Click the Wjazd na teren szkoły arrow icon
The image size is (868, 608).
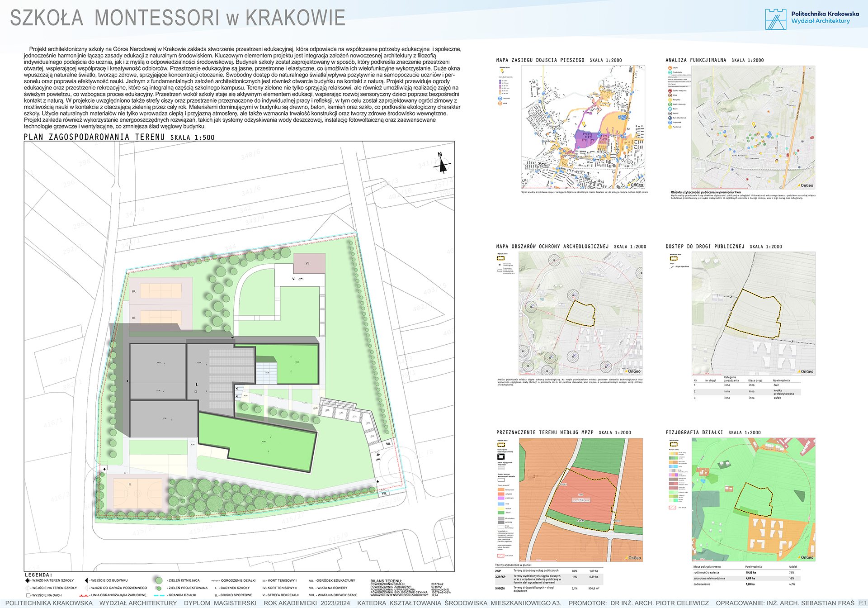(x=28, y=580)
